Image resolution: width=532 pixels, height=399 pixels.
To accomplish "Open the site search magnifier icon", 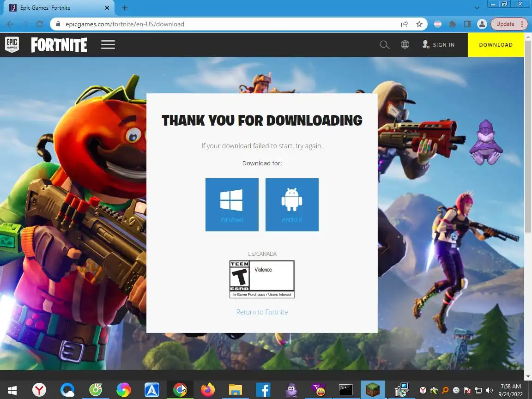I will coord(384,44).
